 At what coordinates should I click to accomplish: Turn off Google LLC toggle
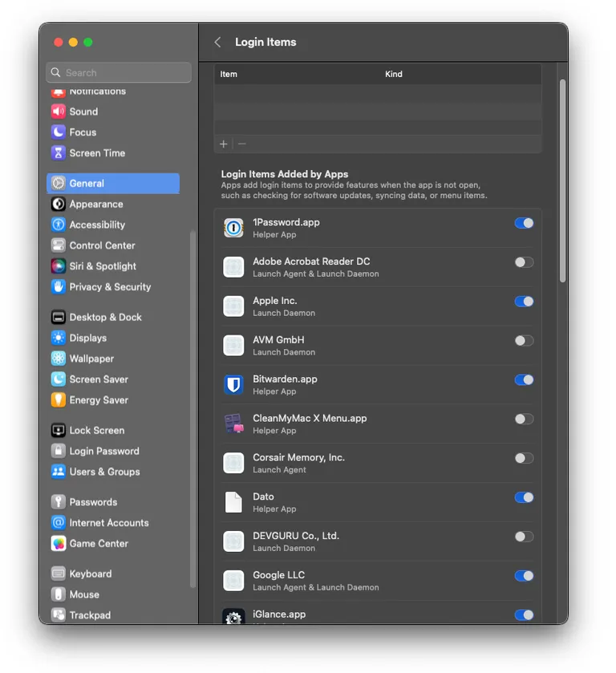tap(524, 576)
